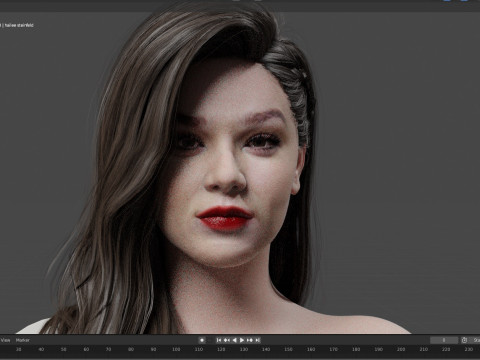Play the animation in reverse
Viewport: 480px width, 360px height.
pyautogui.click(x=234, y=340)
